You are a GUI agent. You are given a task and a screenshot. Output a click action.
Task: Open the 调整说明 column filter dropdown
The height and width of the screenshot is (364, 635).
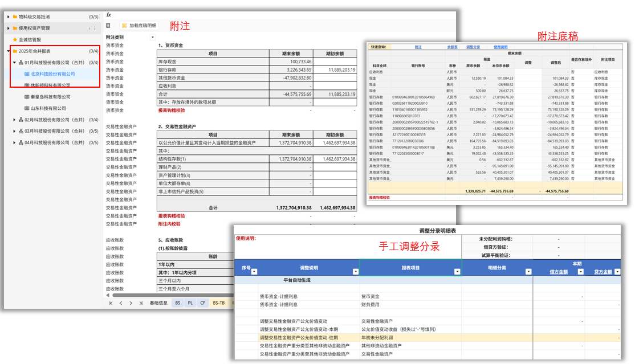(356, 272)
